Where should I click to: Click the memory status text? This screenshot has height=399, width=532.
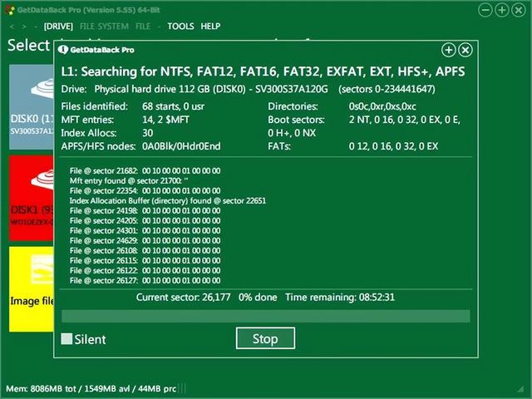click(91, 389)
